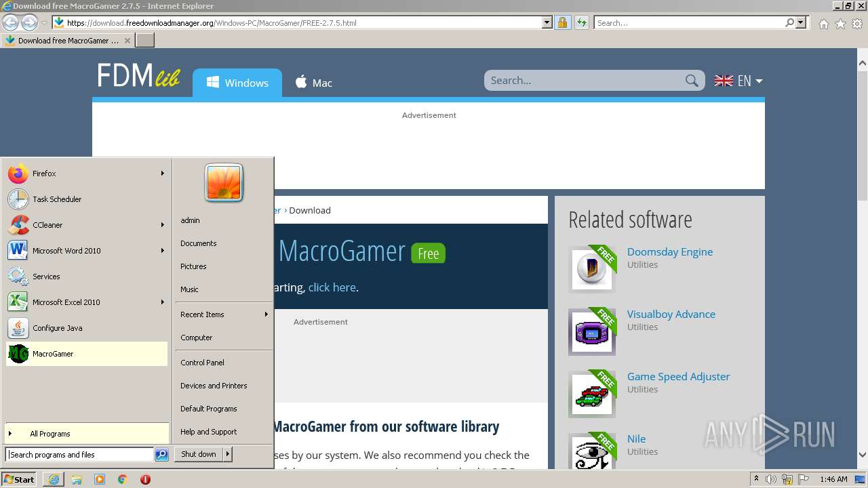Image resolution: width=868 pixels, height=488 pixels.
Task: Open Windows Explorer folder on taskbar
Action: pos(77,479)
